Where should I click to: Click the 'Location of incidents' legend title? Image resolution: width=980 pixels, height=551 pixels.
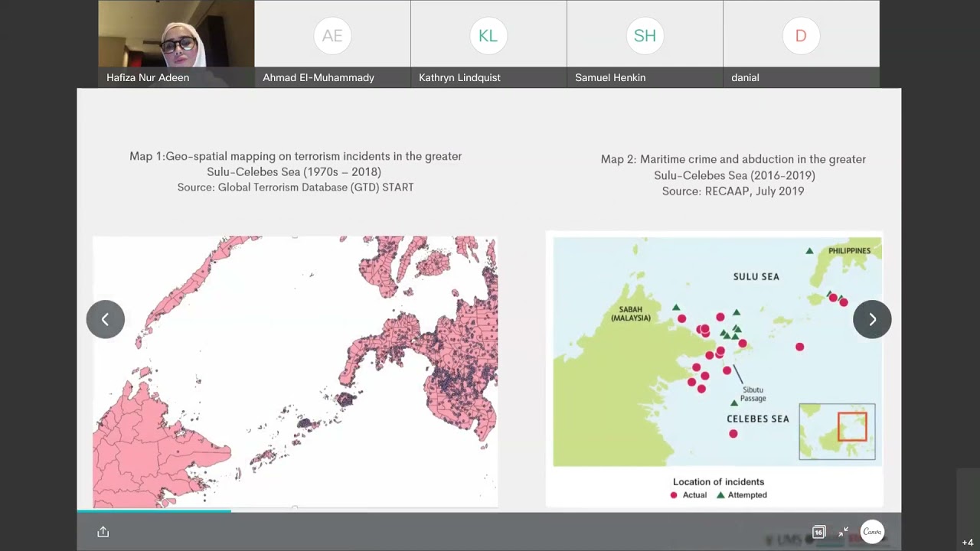718,481
